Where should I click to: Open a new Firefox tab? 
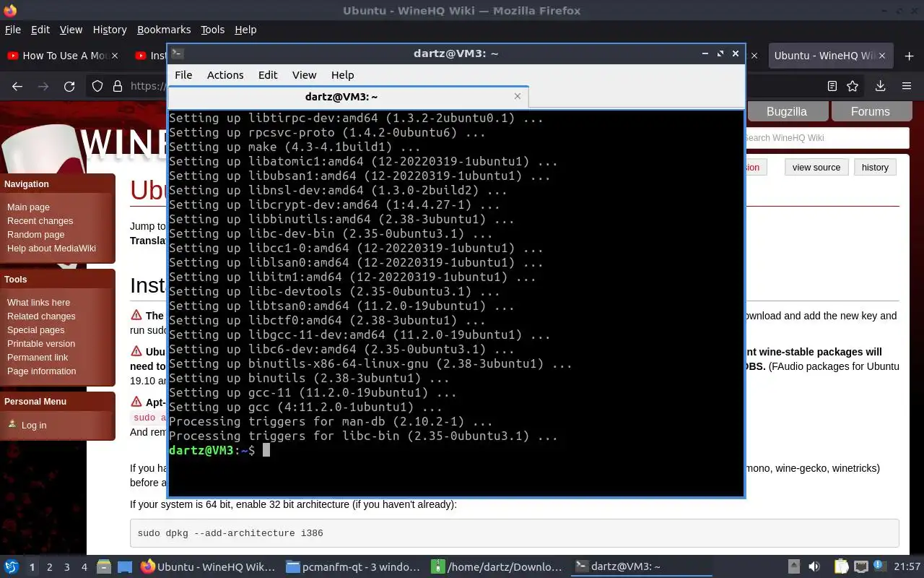[909, 56]
